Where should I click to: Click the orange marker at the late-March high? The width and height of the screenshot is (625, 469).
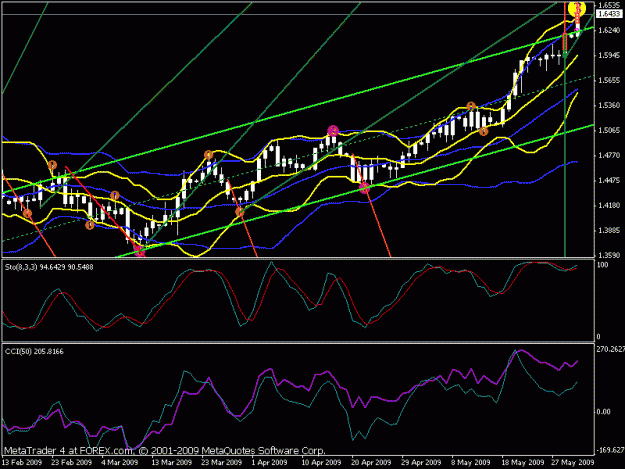click(208, 155)
